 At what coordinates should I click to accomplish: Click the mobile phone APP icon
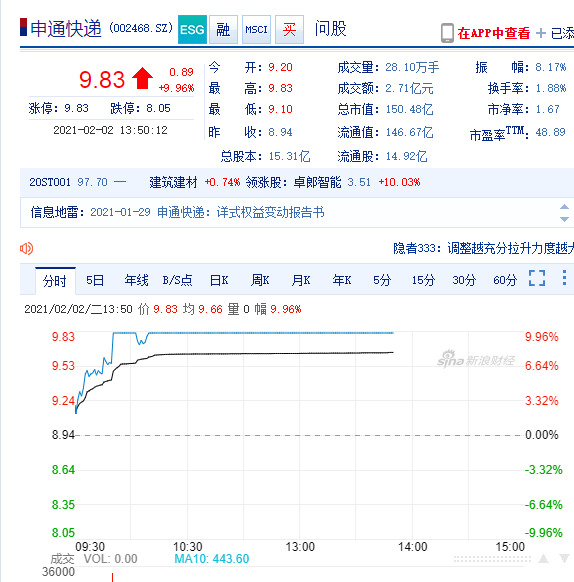(447, 33)
